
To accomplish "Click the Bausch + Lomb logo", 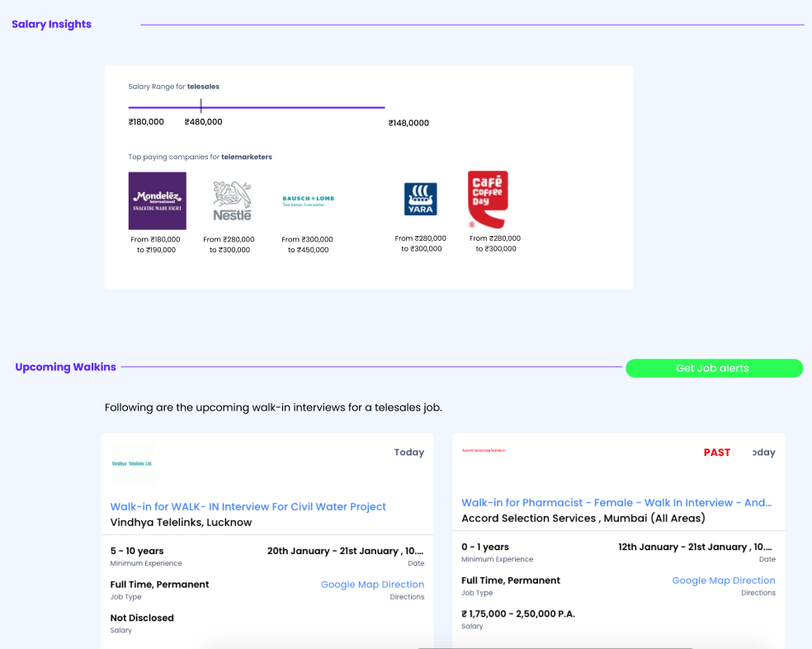I will 308,201.
